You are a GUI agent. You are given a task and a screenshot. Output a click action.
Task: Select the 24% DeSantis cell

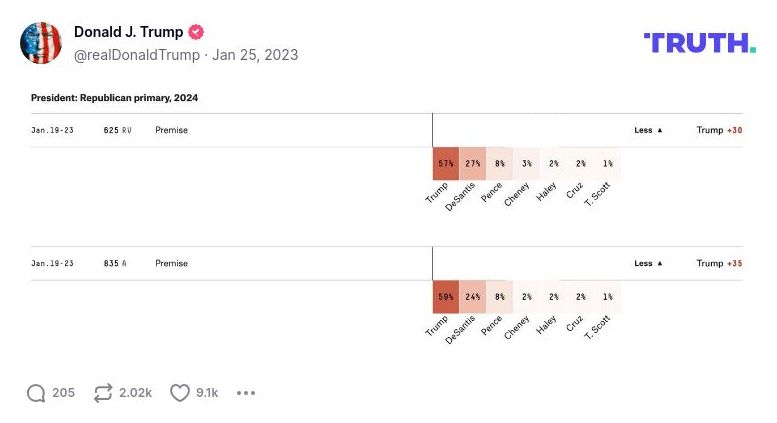[x=472, y=297]
